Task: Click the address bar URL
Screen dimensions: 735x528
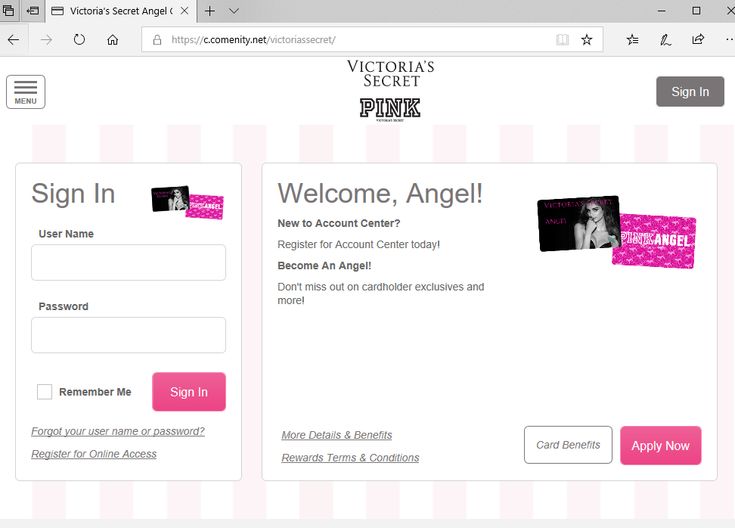Action: click(253, 40)
